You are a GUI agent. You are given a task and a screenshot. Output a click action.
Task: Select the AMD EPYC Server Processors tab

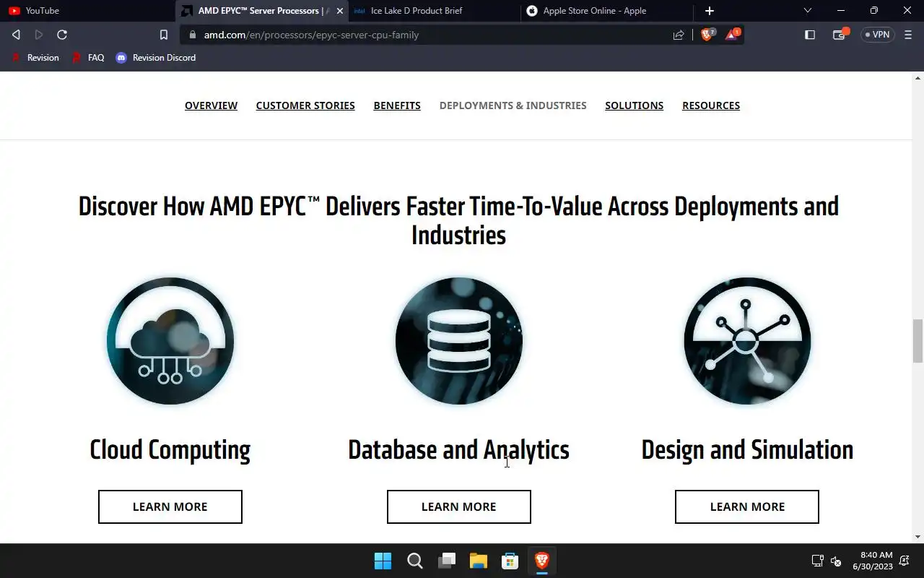(261, 11)
